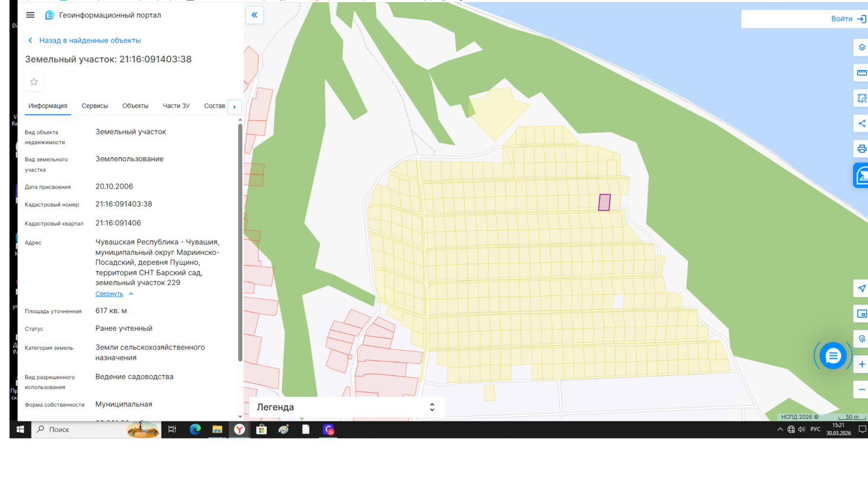Viewport: 868px width, 488px height.
Task: Click the share map icon
Action: (861, 124)
